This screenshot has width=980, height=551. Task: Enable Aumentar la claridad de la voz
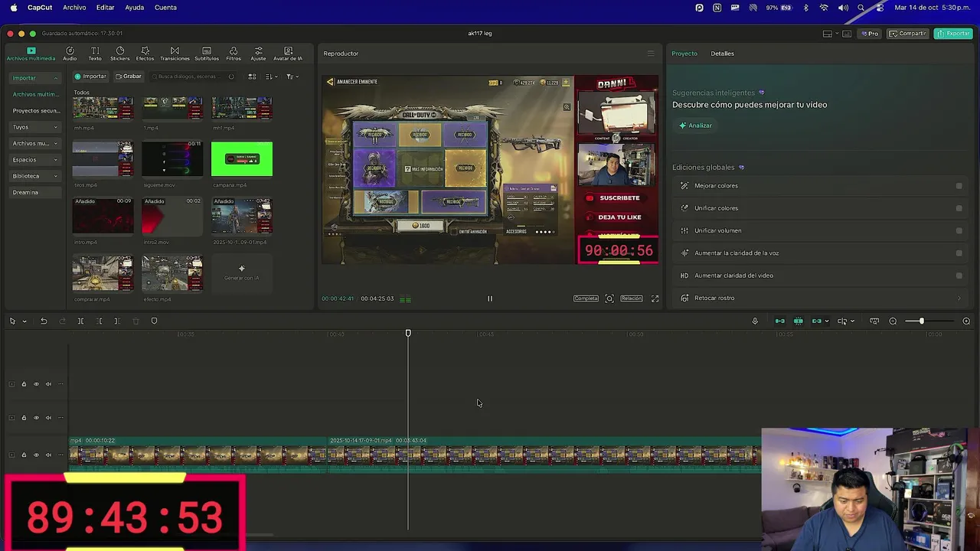959,253
